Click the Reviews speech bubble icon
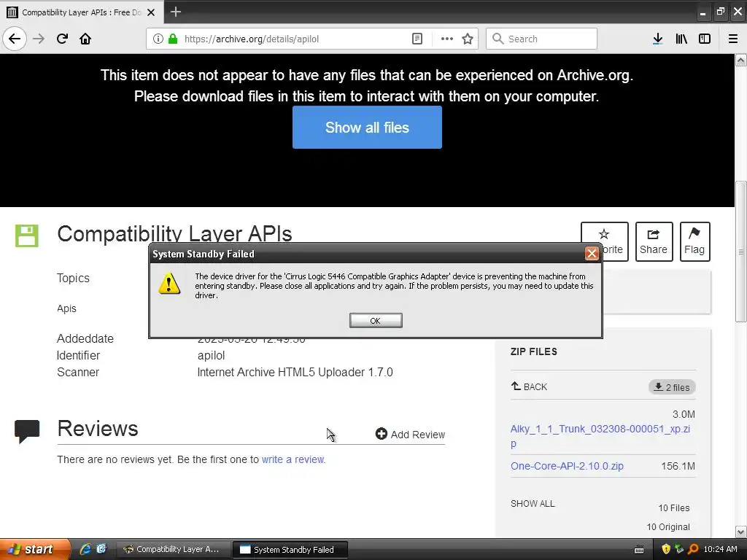747x560 pixels. [x=27, y=431]
